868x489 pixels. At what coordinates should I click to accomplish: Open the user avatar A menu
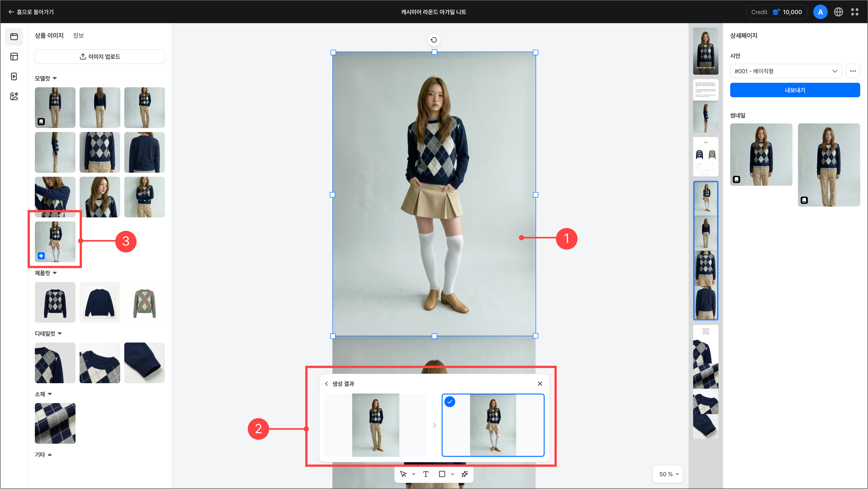pyautogui.click(x=820, y=12)
